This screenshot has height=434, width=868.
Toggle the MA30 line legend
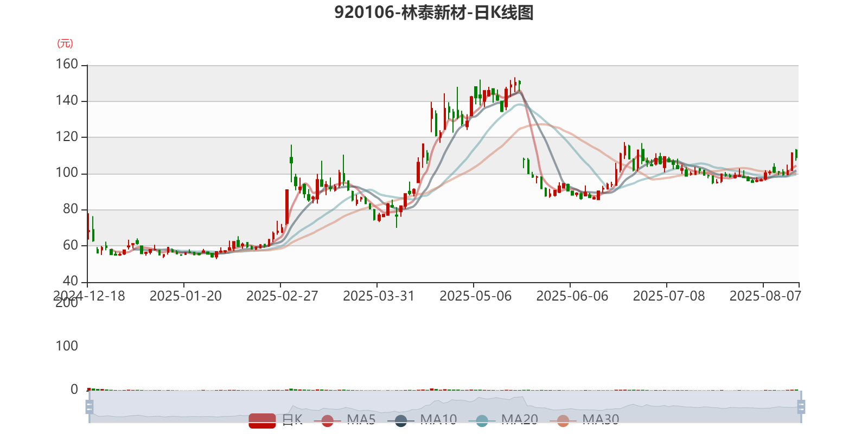[584, 420]
